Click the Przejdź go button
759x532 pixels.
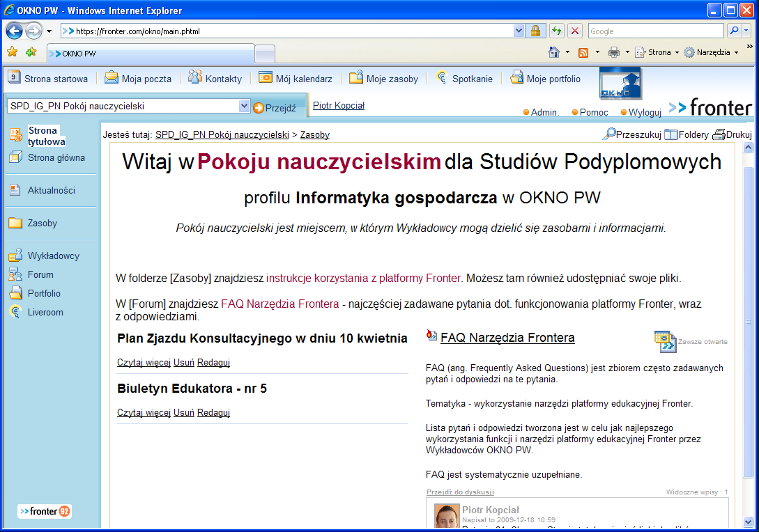(x=275, y=108)
